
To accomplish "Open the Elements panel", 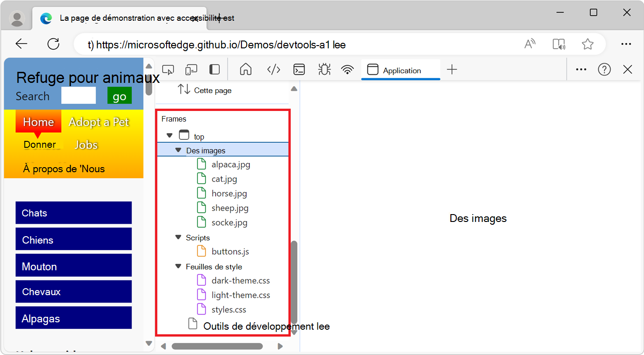I will 273,69.
